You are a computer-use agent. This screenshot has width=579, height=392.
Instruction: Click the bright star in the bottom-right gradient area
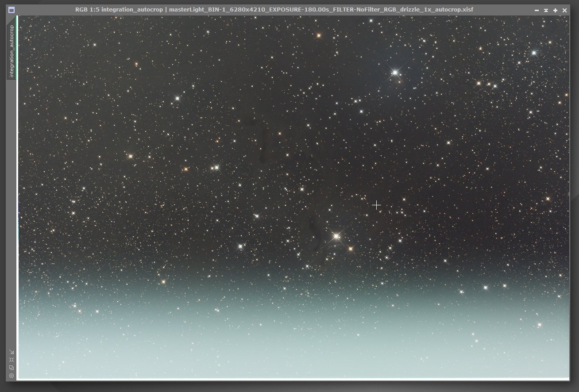539,325
